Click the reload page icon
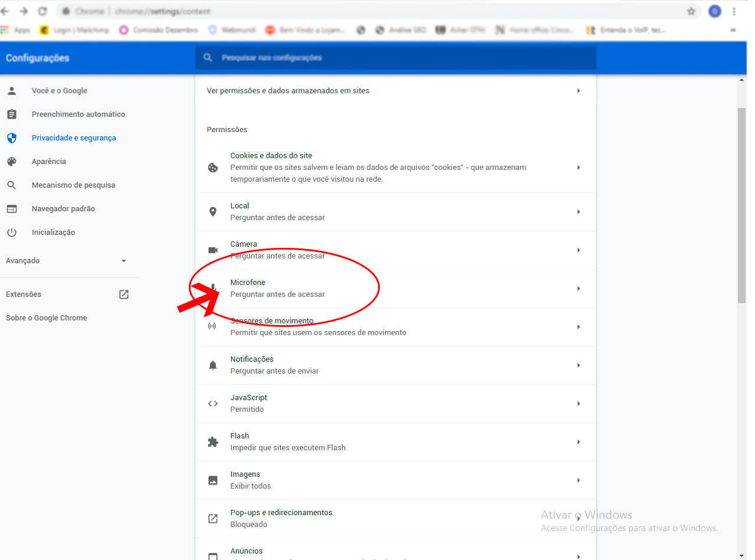Image resolution: width=755 pixels, height=560 pixels. tap(42, 11)
